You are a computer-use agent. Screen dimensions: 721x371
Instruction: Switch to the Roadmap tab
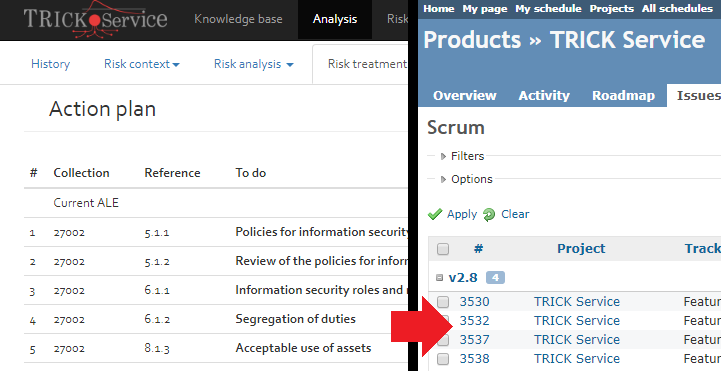tap(624, 95)
